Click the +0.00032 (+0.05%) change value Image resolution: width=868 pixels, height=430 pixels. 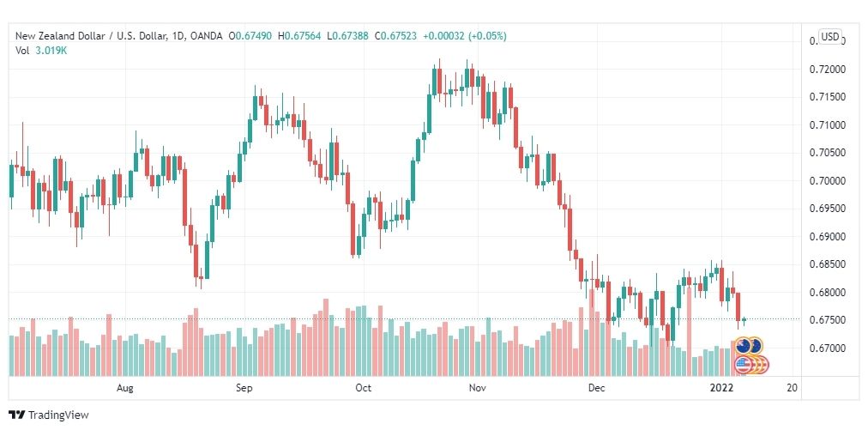tap(464, 36)
